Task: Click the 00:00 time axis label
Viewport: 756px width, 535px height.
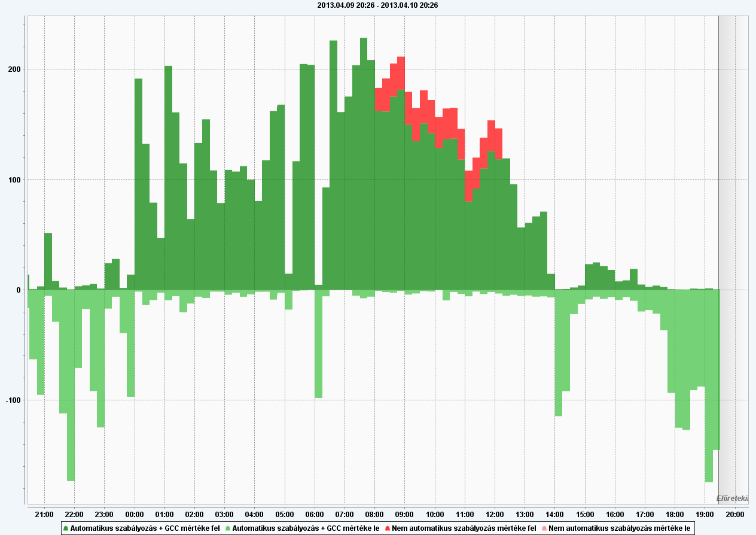Action: pyautogui.click(x=135, y=514)
